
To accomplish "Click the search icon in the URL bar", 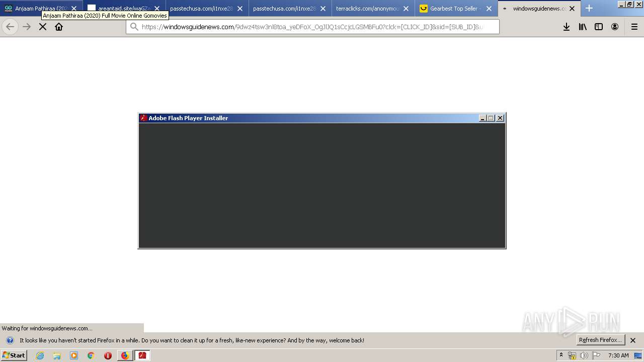I will (134, 27).
